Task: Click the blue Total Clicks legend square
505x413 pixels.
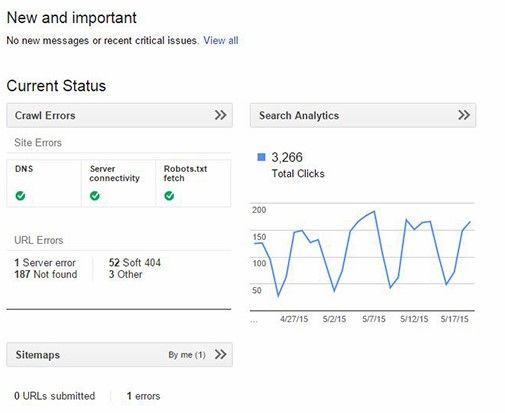Action: click(x=261, y=157)
